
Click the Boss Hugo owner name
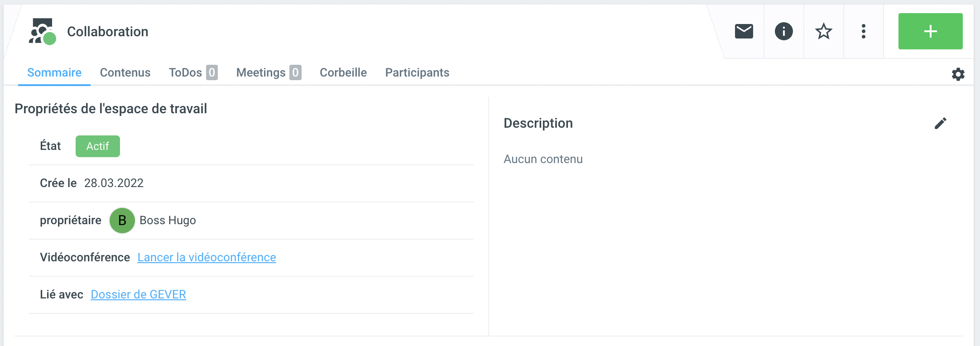click(x=168, y=221)
